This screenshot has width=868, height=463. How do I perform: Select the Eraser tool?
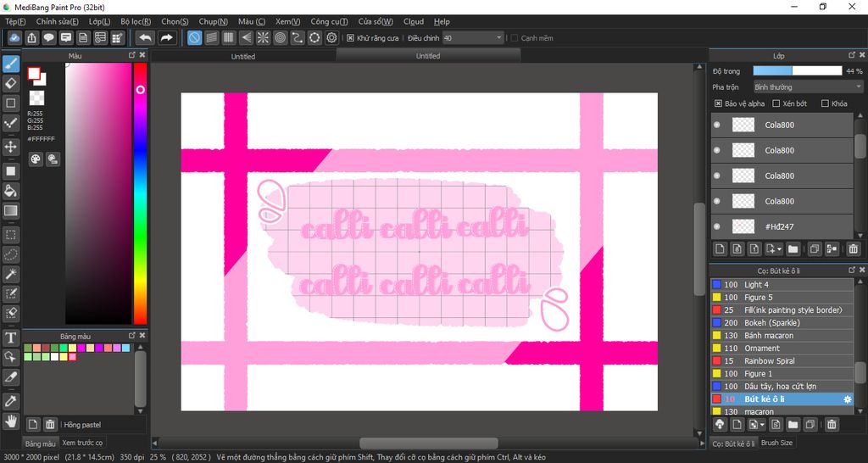[10, 84]
